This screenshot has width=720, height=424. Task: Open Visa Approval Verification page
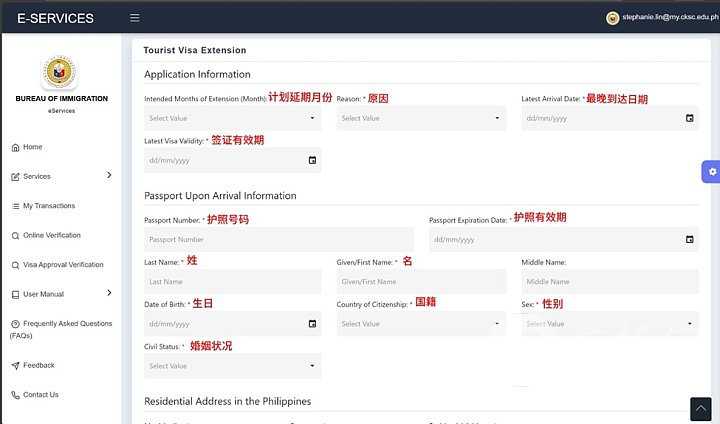(x=62, y=265)
